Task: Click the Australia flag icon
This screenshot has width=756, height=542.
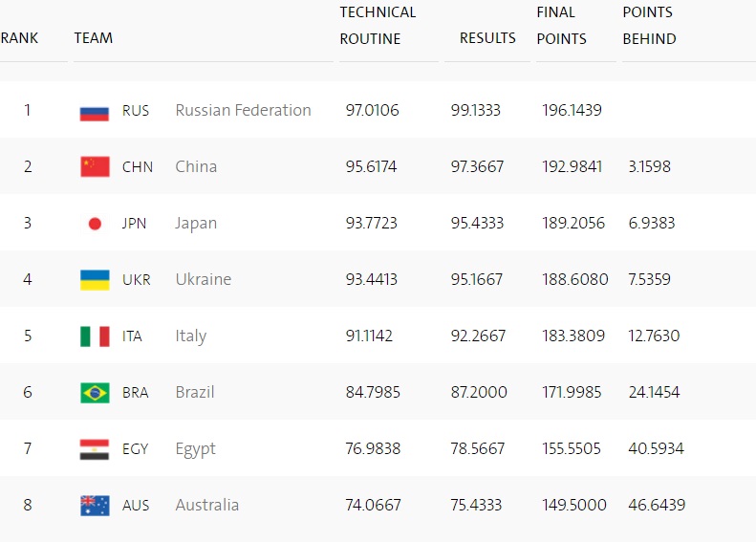Action: [95, 506]
